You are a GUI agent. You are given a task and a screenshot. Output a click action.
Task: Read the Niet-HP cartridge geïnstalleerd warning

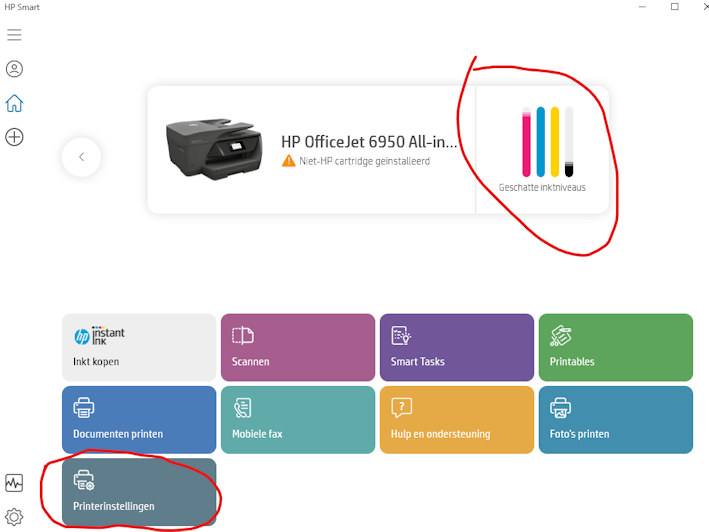point(364,161)
